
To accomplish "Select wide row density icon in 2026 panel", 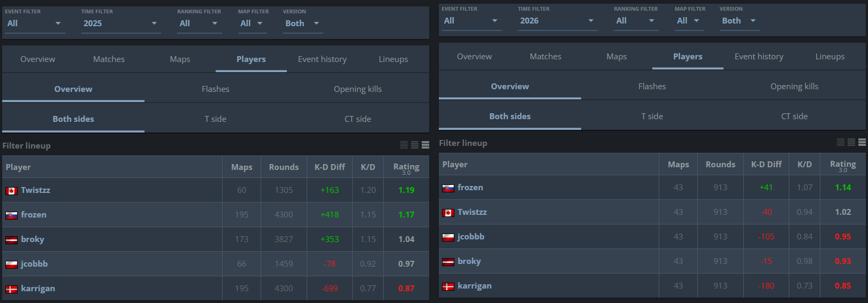I will [x=862, y=142].
